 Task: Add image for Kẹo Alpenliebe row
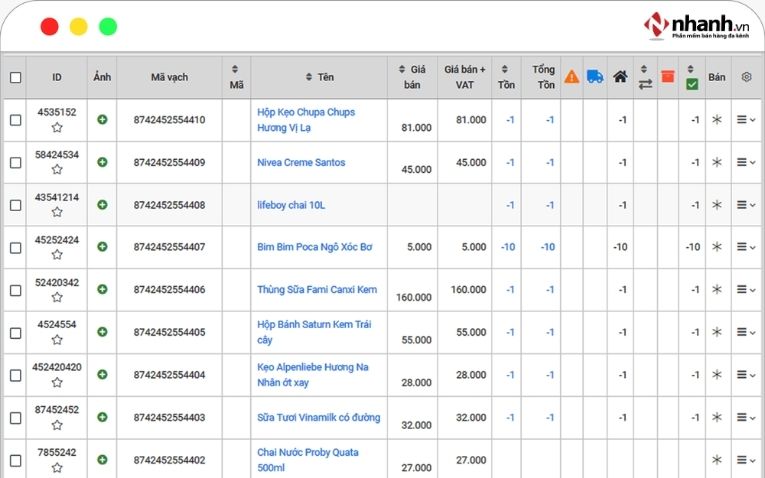tap(102, 375)
